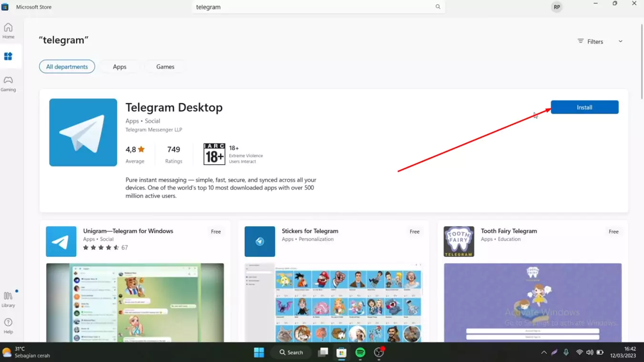Click the Wi-Fi network tray icon

click(x=580, y=352)
